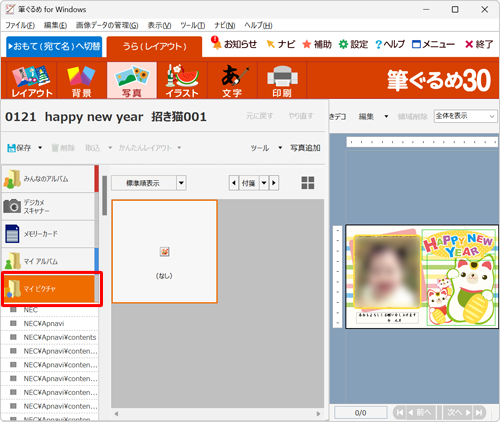
Task: Switch to おもて(宛て名) tab
Action: pyautogui.click(x=54, y=46)
